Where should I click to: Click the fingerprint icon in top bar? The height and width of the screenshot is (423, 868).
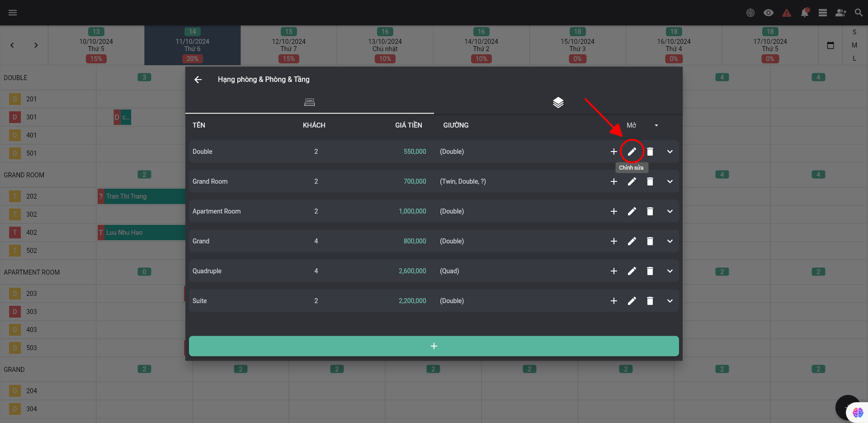pyautogui.click(x=750, y=13)
